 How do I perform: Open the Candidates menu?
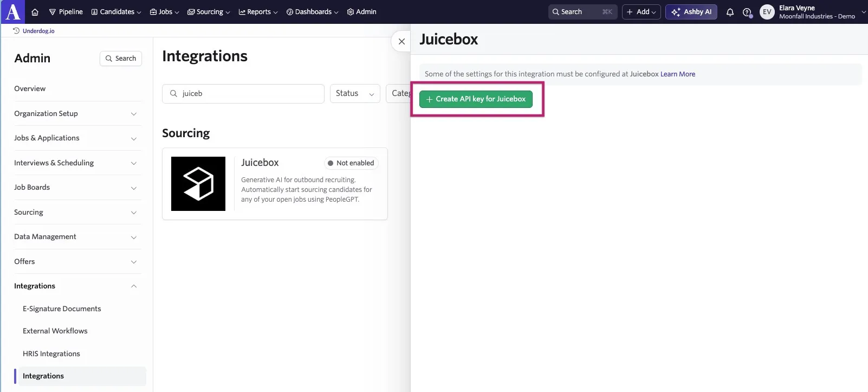(x=116, y=12)
